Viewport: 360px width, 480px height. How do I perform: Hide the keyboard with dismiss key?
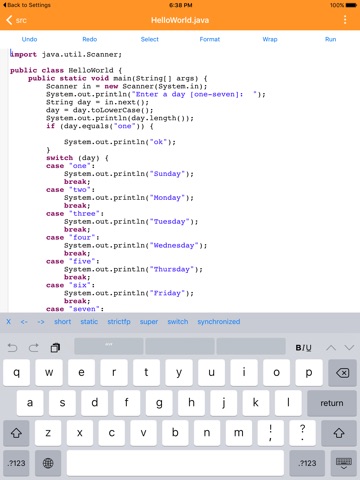click(x=344, y=463)
